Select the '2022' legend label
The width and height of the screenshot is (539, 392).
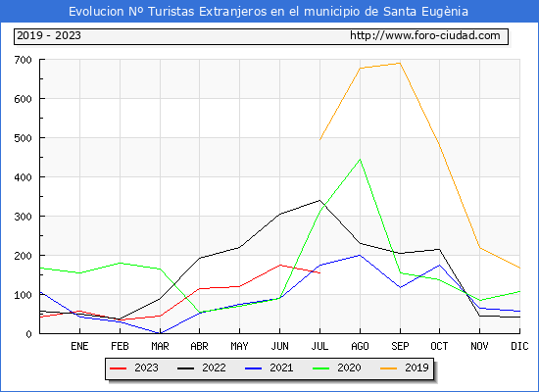click(x=214, y=367)
